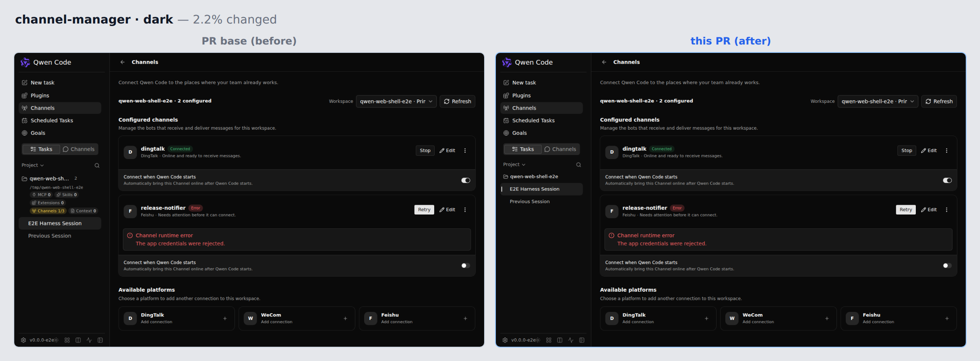The width and height of the screenshot is (980, 361).
Task: Click the Context 0 chip in the before panel sidebar
Action: click(83, 211)
